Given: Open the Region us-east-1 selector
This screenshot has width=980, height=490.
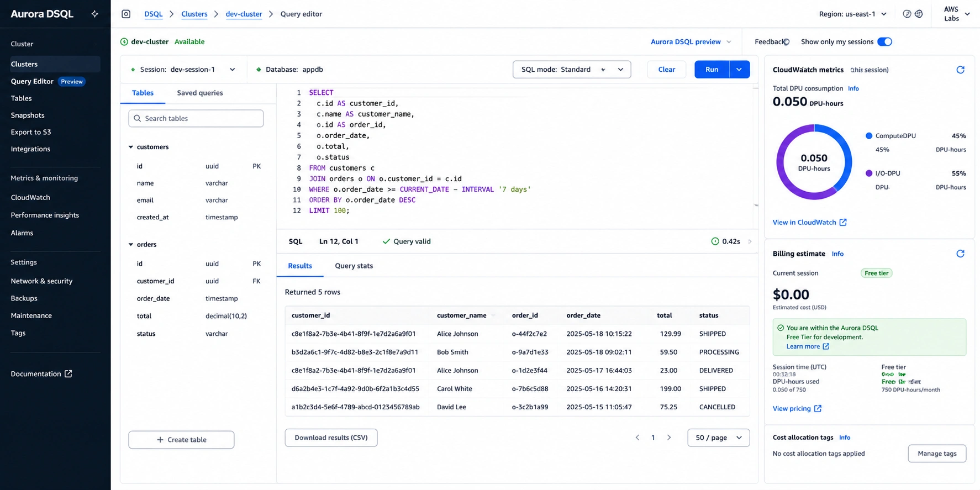Looking at the screenshot, I should point(853,14).
